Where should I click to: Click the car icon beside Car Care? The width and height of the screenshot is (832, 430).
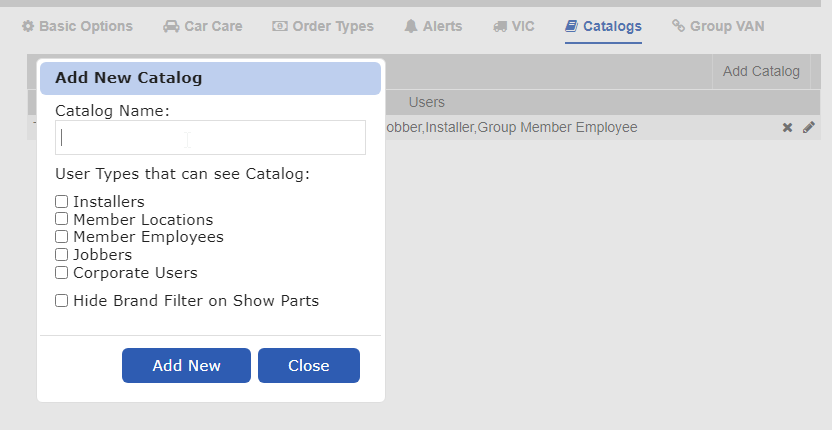click(x=171, y=26)
